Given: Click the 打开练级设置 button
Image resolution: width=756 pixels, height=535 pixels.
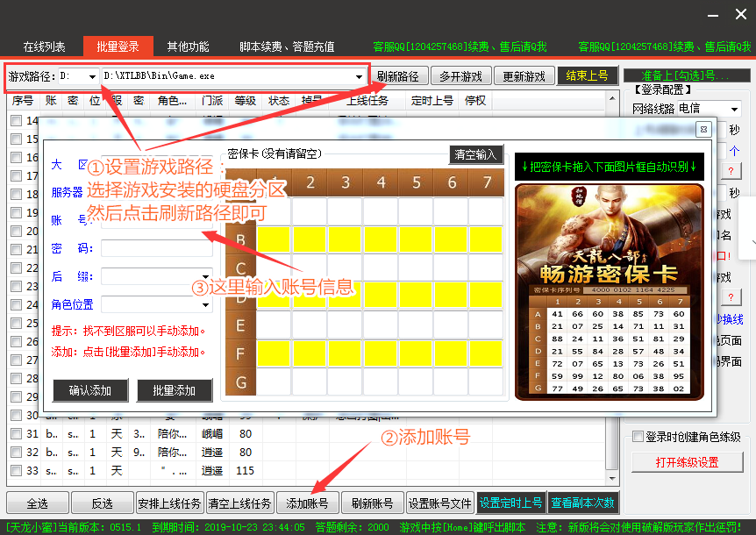Looking at the screenshot, I should [x=687, y=462].
